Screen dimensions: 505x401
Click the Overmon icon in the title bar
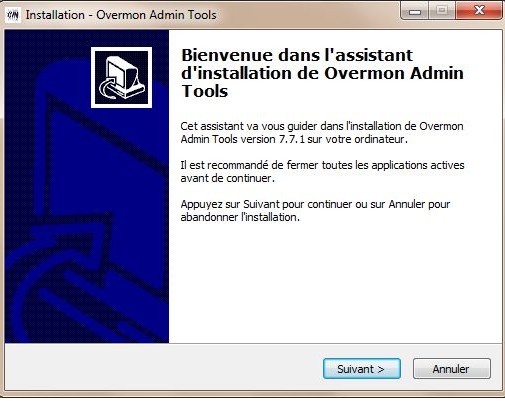(x=13, y=15)
